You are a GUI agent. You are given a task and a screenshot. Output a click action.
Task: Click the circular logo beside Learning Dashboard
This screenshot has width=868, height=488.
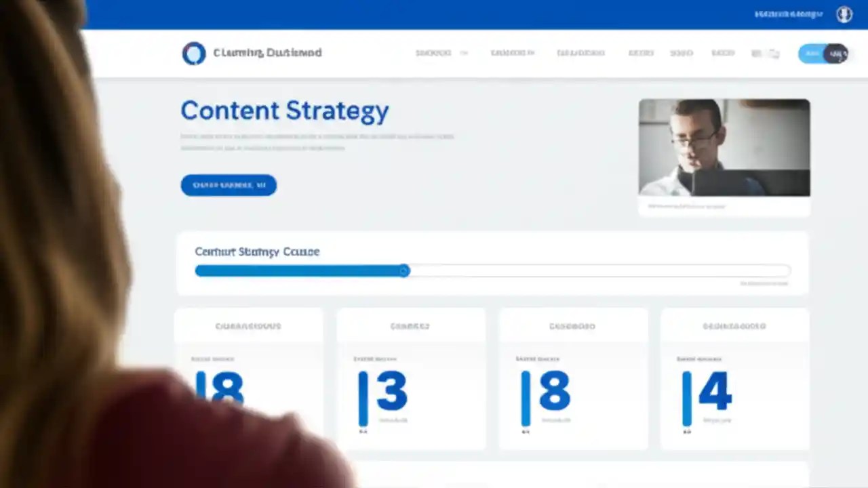click(x=194, y=53)
